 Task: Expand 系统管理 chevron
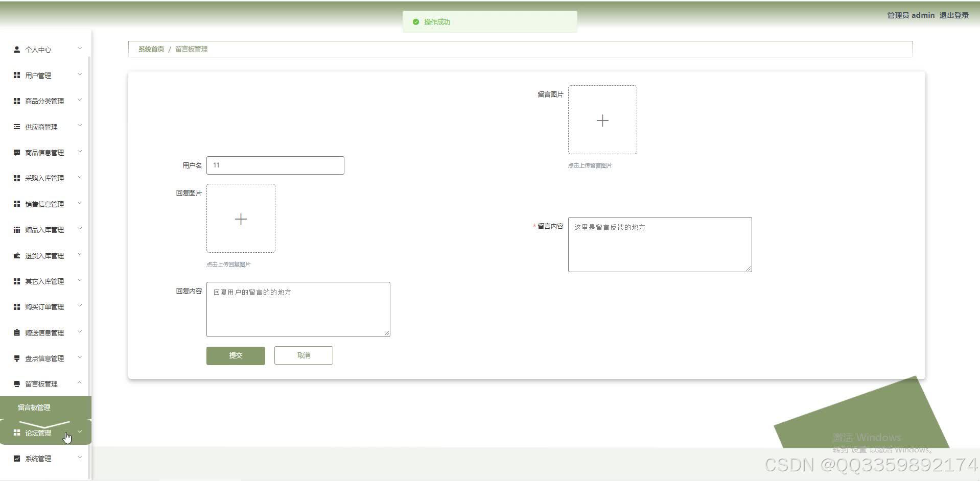pos(80,458)
